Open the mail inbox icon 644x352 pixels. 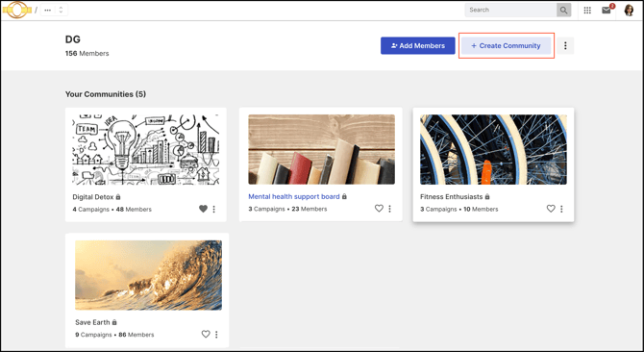(607, 11)
